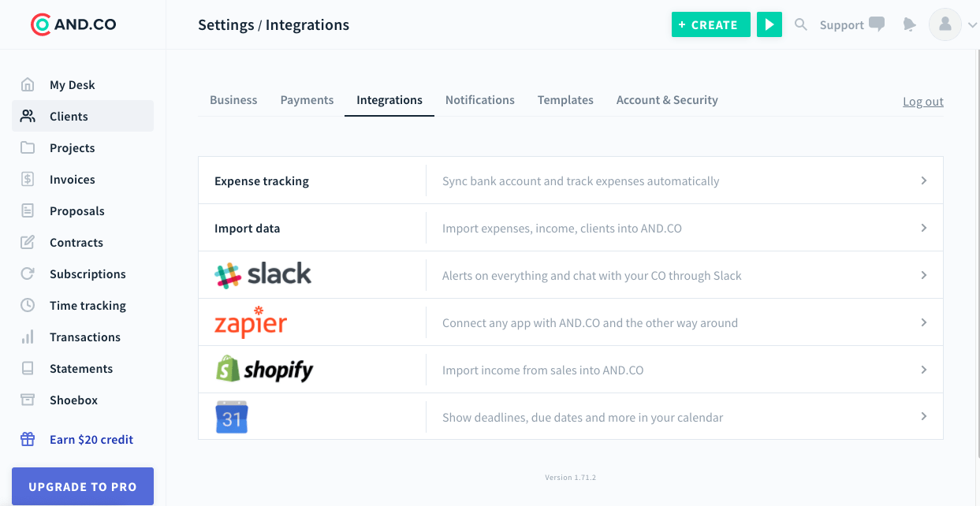Image resolution: width=980 pixels, height=506 pixels.
Task: Click the Support chat bubble icon
Action: click(x=877, y=24)
